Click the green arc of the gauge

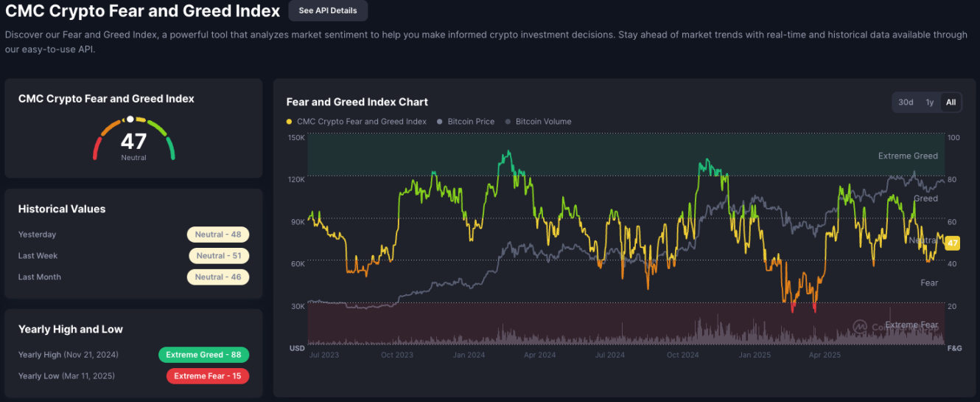169,148
